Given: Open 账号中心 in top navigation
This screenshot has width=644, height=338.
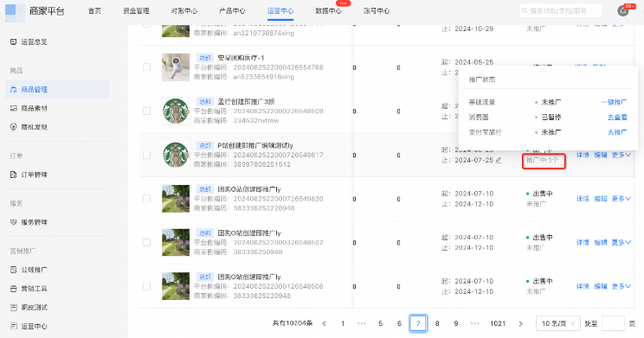Looking at the screenshot, I should [377, 11].
